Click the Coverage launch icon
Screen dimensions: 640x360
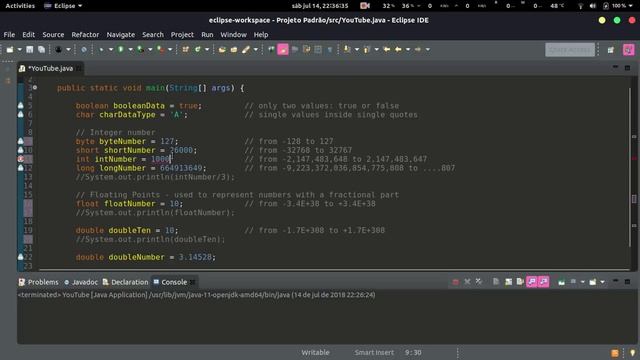pos(140,49)
